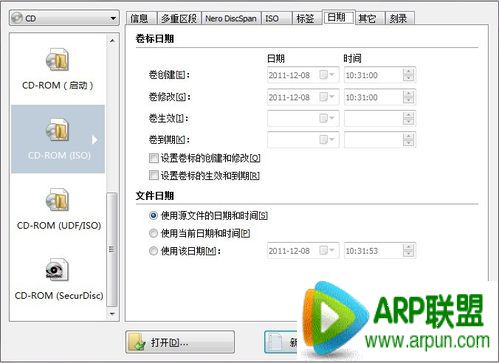Click the 新建 button partly hidden beside 打开
Image resolution: width=499 pixels, height=363 pixels.
[x=282, y=342]
